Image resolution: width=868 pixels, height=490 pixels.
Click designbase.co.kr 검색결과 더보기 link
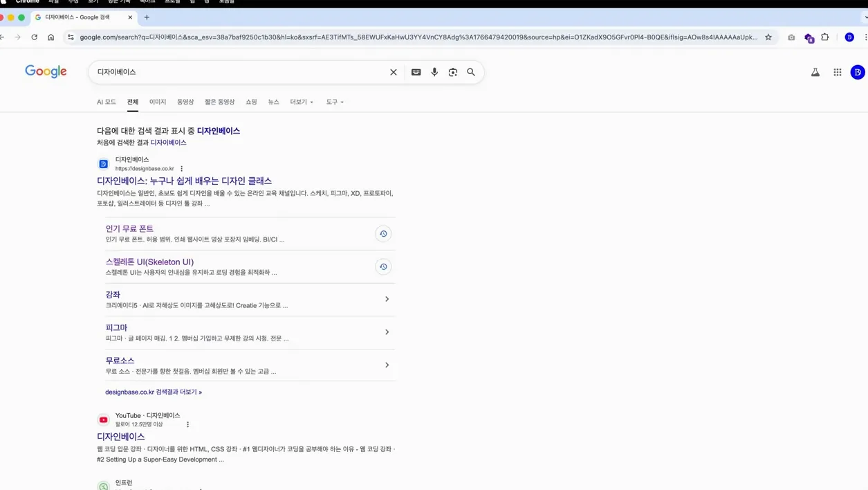154,392
